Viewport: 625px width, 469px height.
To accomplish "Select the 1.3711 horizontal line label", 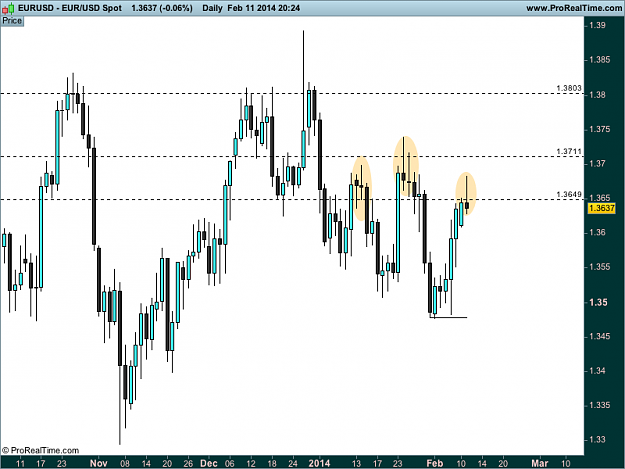I will click(x=569, y=151).
